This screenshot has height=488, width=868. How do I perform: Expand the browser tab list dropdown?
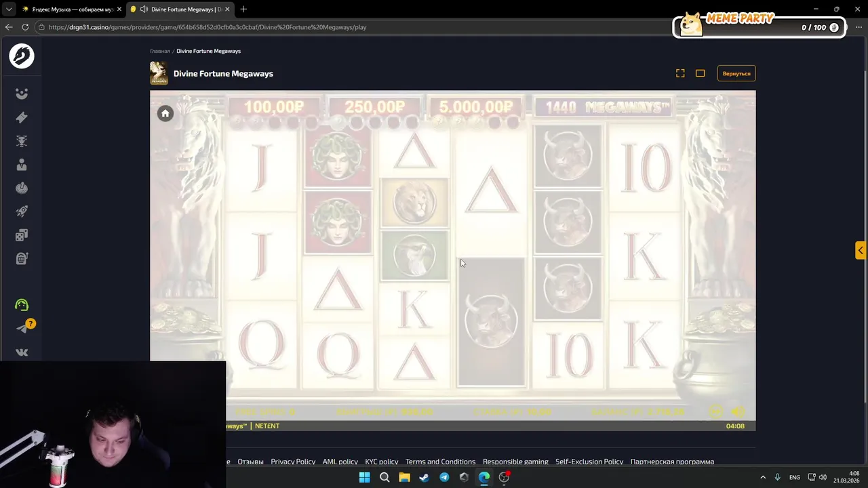(8, 9)
